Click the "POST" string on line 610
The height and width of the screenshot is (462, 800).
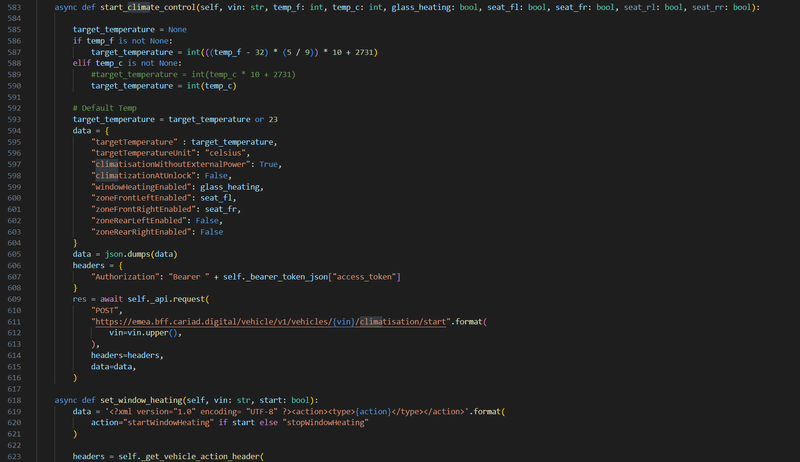[105, 311]
